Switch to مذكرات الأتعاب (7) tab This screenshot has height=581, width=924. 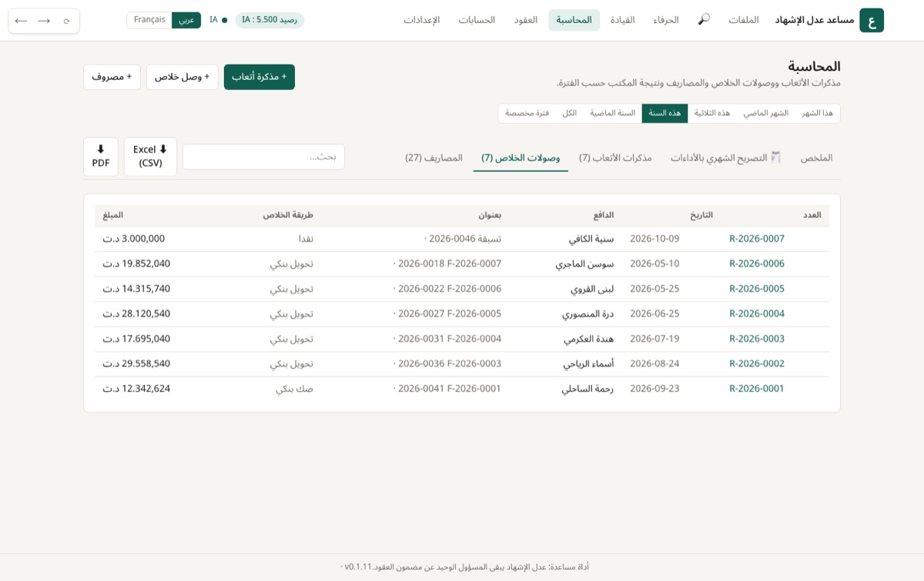click(x=615, y=158)
